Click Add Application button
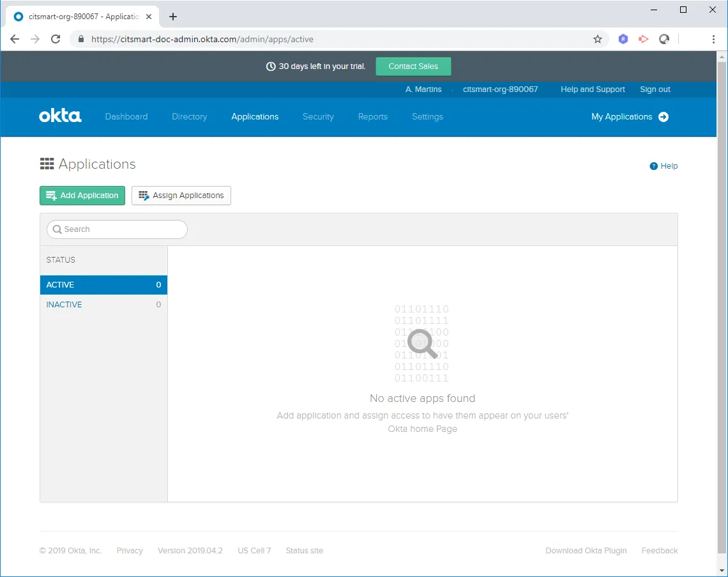Screen dimensions: 728x577 [82, 196]
